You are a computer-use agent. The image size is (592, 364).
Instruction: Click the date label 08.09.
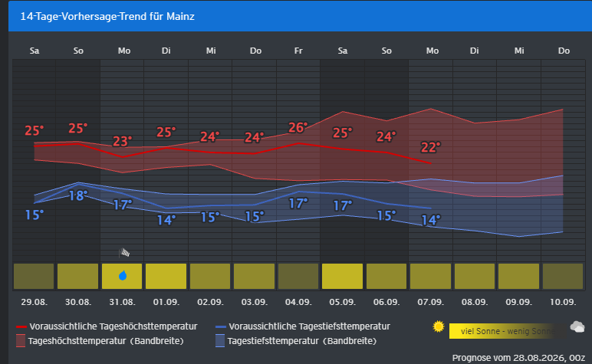click(x=475, y=302)
